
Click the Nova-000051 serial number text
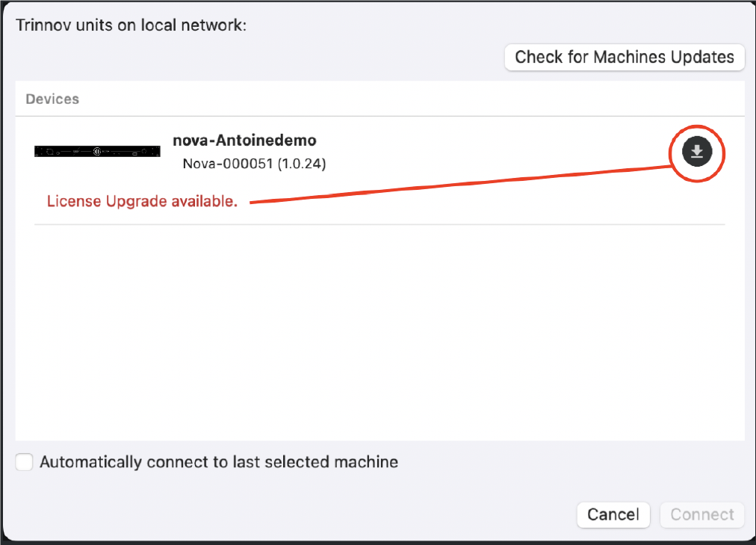pyautogui.click(x=227, y=163)
